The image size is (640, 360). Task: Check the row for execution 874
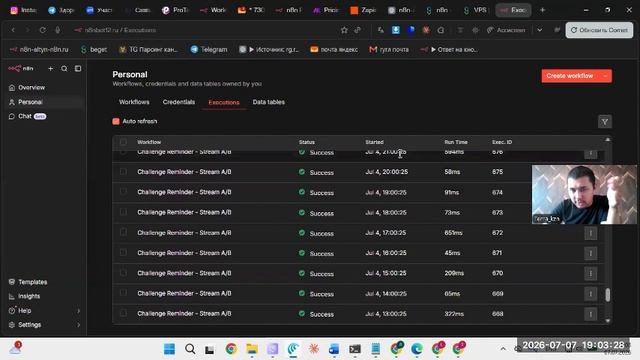(x=123, y=192)
